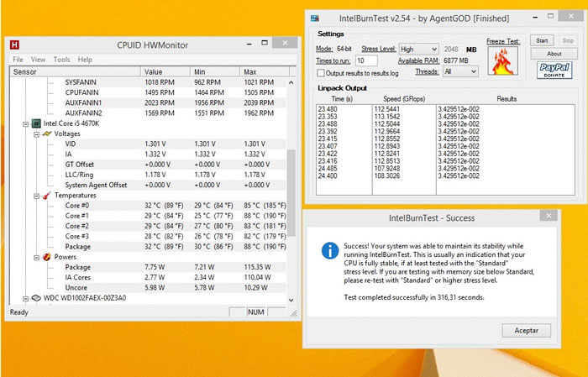This screenshot has width=588, height=377.
Task: Click the HWMonitor scrollbar down arrow
Action: tap(291, 300)
